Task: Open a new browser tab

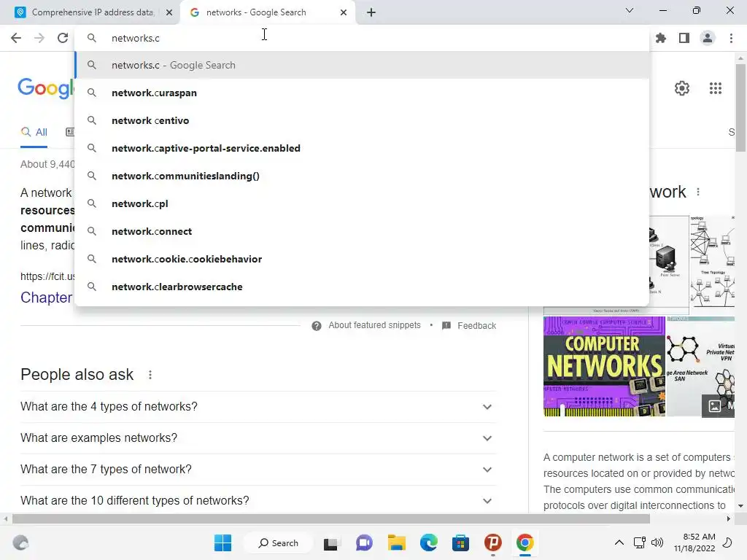Action: click(371, 12)
